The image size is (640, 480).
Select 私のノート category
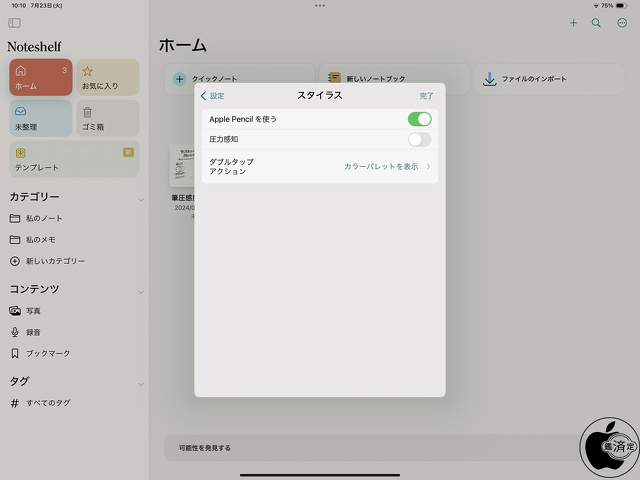coord(44,218)
